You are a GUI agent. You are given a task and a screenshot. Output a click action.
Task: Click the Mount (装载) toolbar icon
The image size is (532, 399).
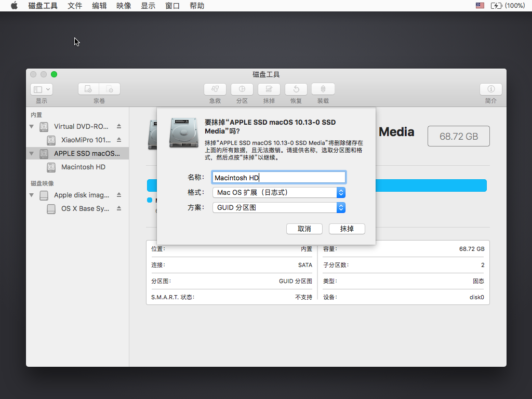(x=323, y=89)
